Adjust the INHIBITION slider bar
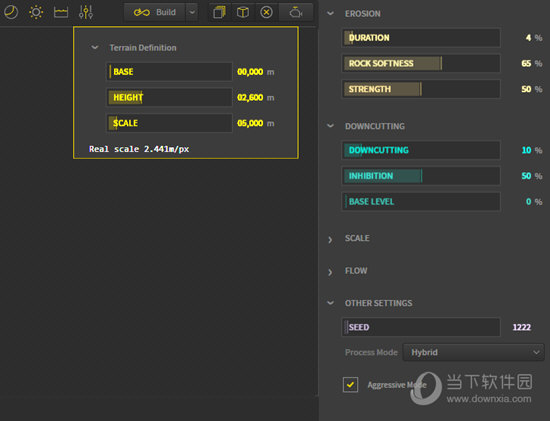550x421 pixels. (421, 176)
